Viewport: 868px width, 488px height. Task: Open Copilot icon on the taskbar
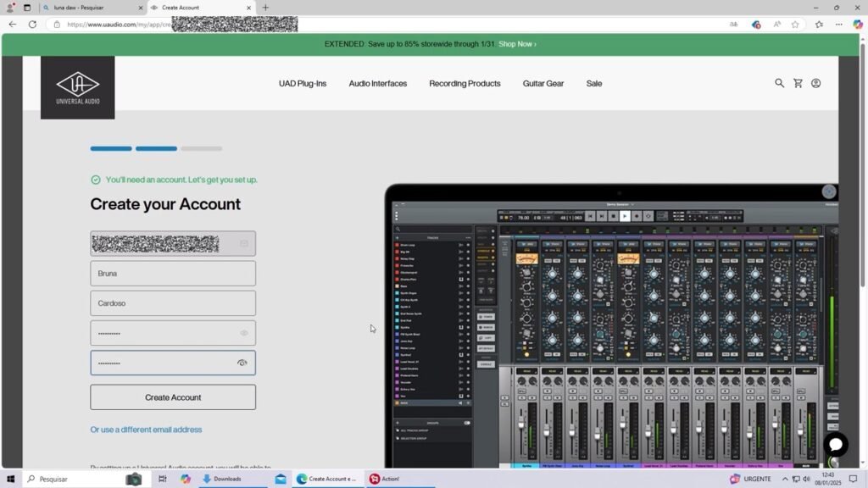186,479
